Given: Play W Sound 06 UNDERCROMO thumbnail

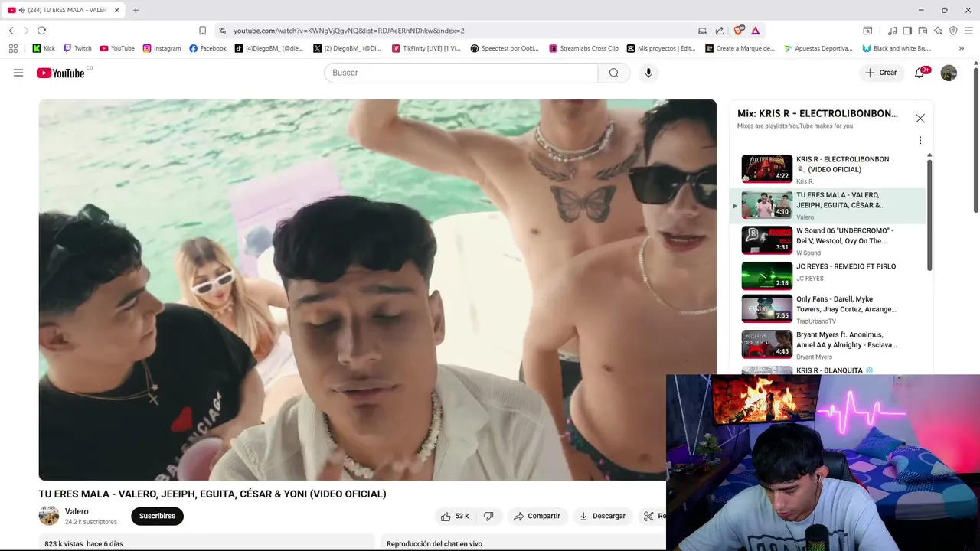Looking at the screenshot, I should (766, 240).
